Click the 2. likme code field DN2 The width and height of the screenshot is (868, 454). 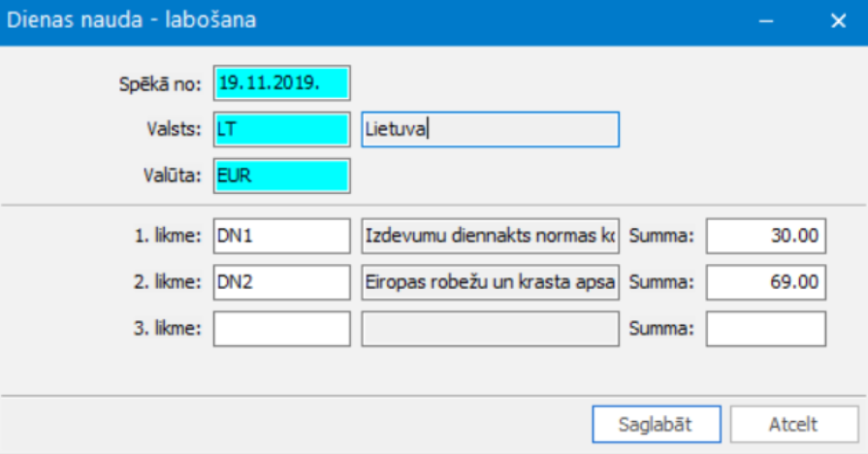pos(281,282)
